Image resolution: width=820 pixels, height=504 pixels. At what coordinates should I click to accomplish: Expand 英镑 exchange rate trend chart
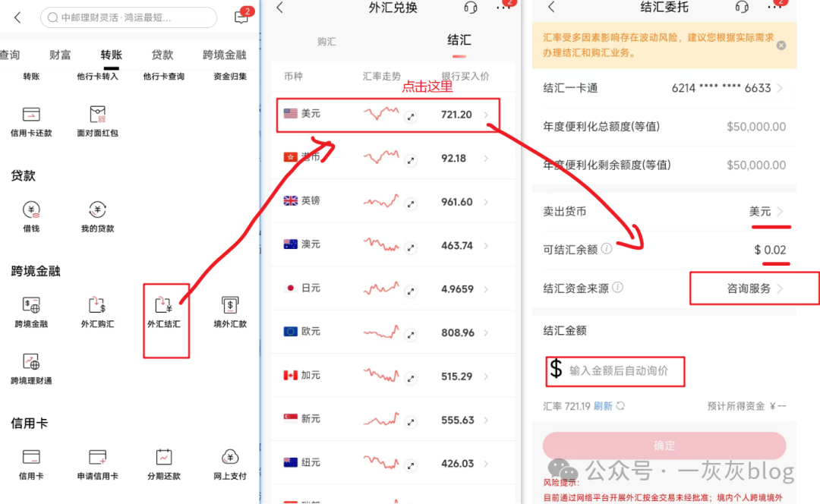point(411,204)
